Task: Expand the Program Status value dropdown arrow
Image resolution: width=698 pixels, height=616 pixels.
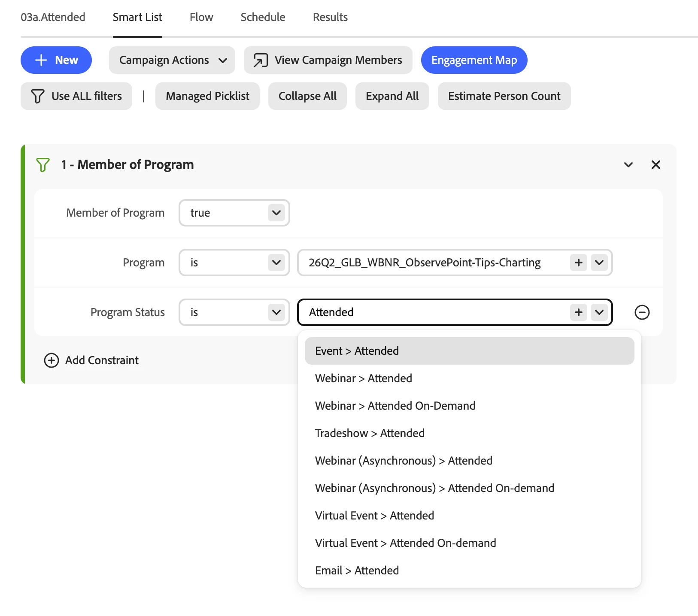Action: 599,312
